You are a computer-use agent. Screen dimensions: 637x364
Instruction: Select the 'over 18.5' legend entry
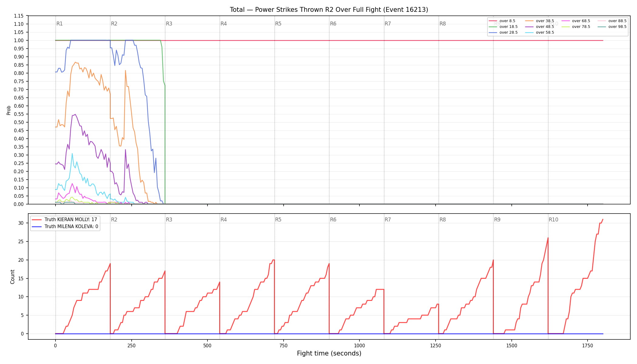[503, 27]
